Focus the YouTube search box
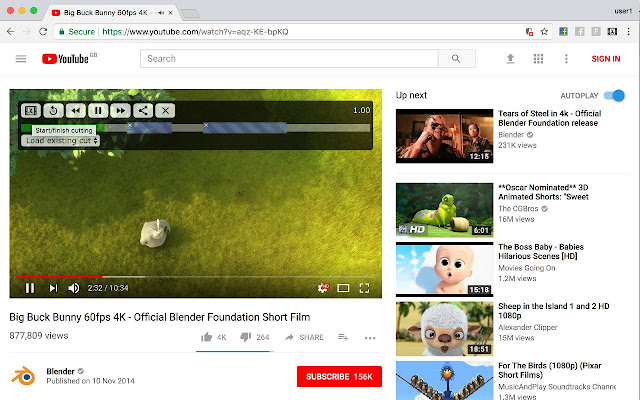The image size is (640, 400). click(289, 59)
